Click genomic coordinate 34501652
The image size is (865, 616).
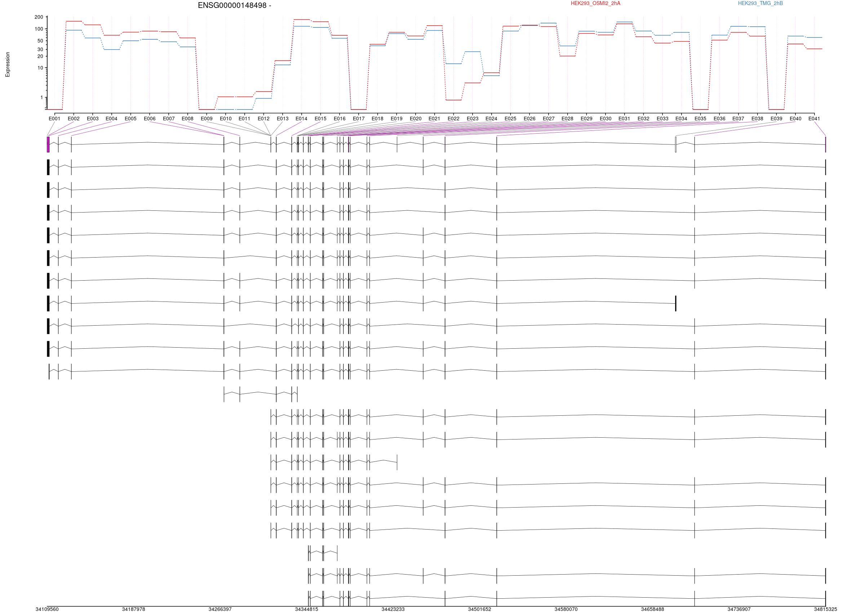tap(480, 609)
